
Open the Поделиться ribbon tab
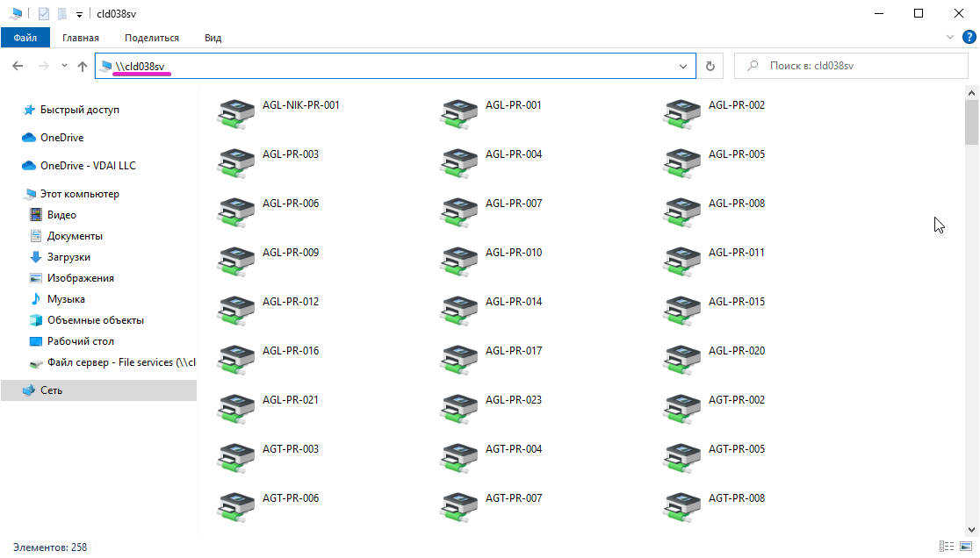click(x=151, y=38)
